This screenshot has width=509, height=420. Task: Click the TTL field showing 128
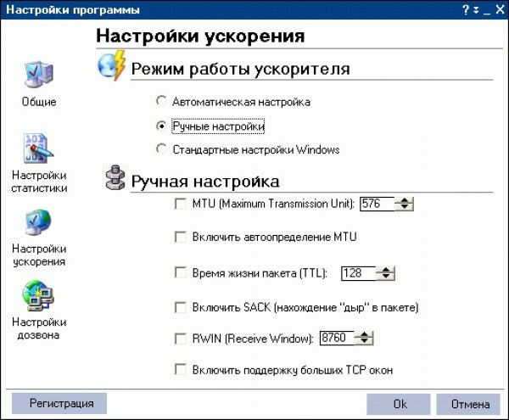pyautogui.click(x=359, y=273)
